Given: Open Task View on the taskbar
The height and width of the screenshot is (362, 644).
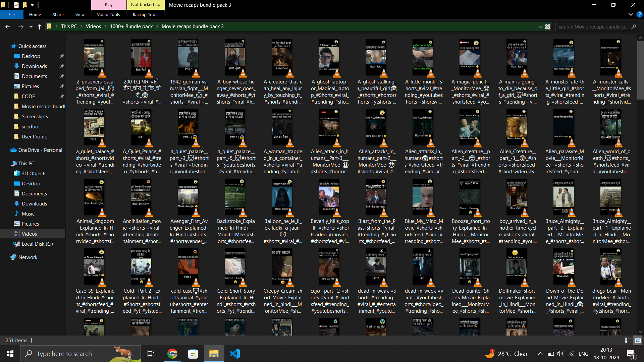Looking at the screenshot, I should click(x=151, y=354).
